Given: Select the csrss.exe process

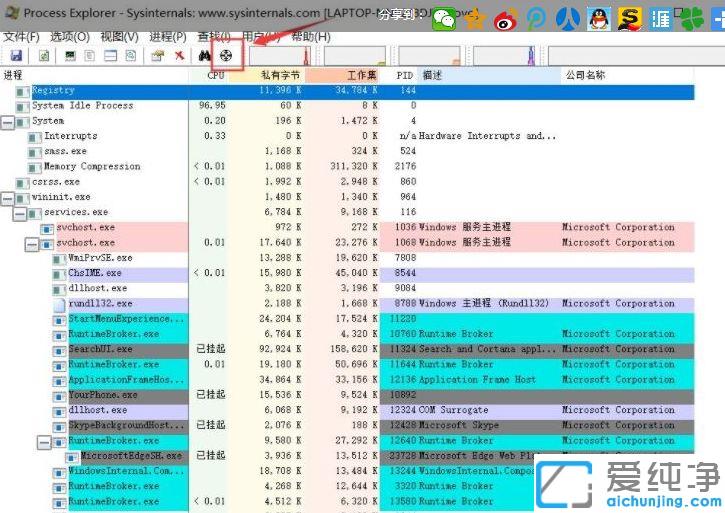Looking at the screenshot, I should (x=55, y=182).
